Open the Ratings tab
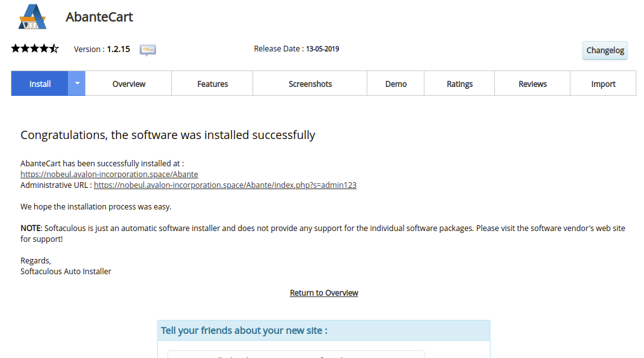Viewport: 644px width, 358px height. point(459,83)
